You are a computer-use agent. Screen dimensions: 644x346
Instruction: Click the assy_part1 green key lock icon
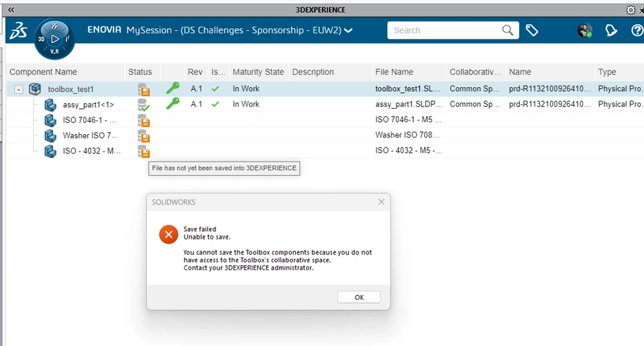pyautogui.click(x=172, y=103)
